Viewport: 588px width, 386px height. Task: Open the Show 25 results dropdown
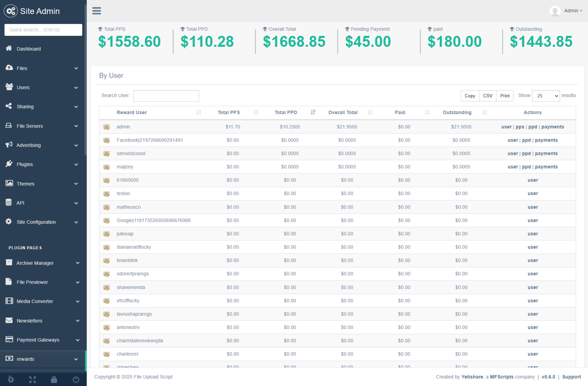click(546, 96)
